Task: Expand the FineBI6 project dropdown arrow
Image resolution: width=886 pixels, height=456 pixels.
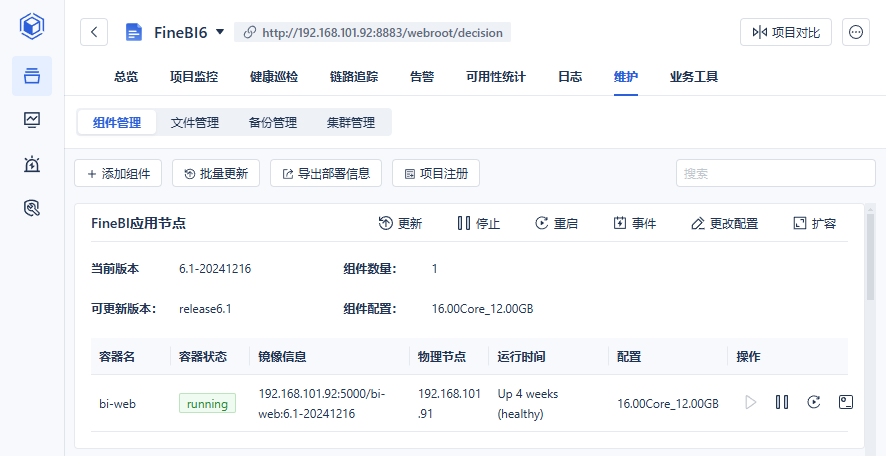Action: (220, 32)
